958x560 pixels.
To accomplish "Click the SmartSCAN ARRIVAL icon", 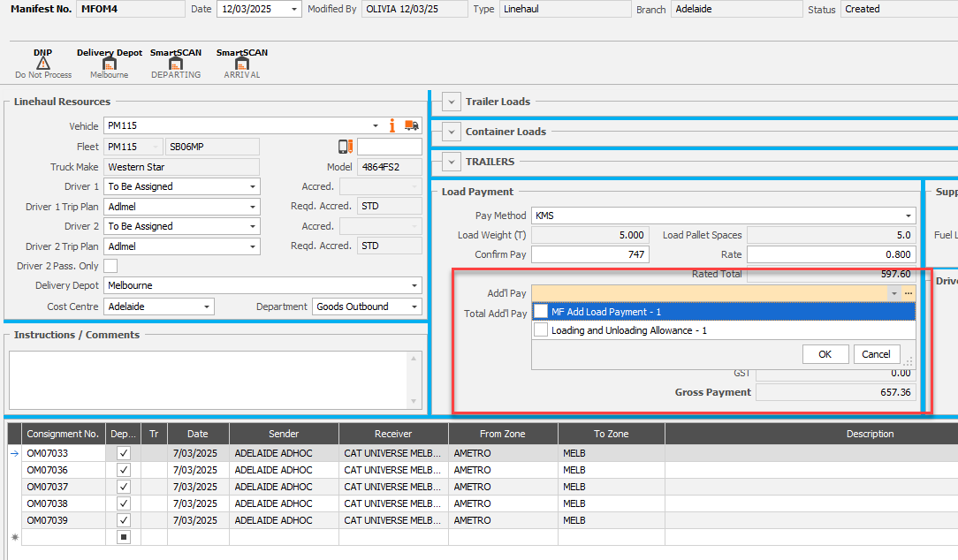I will (x=242, y=64).
